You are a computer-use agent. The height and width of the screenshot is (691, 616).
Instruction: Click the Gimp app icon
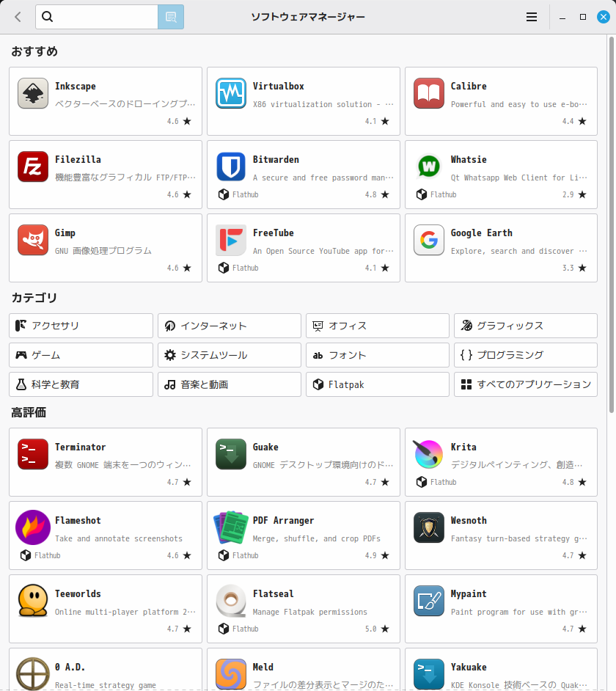click(x=32, y=240)
